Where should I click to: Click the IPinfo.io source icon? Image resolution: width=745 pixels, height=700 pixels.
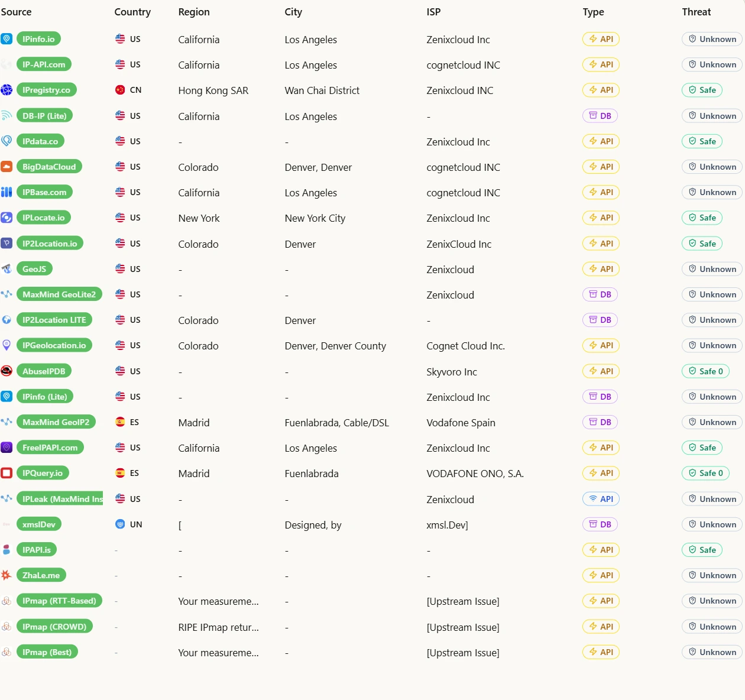pos(7,39)
